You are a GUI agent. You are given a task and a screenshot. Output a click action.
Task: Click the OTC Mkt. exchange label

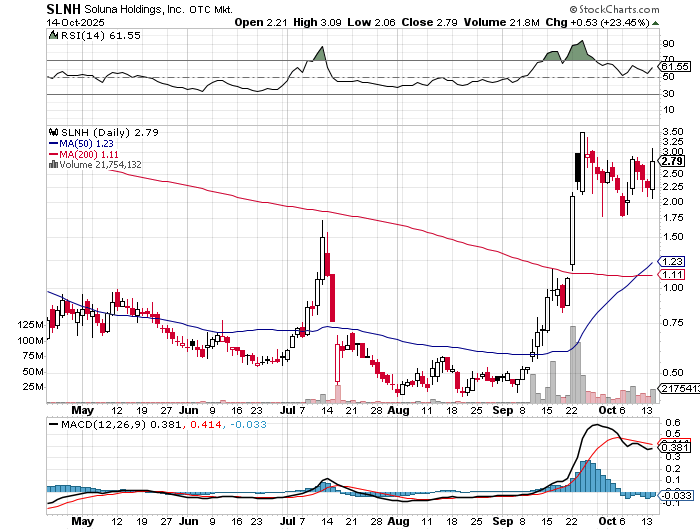click(211, 9)
